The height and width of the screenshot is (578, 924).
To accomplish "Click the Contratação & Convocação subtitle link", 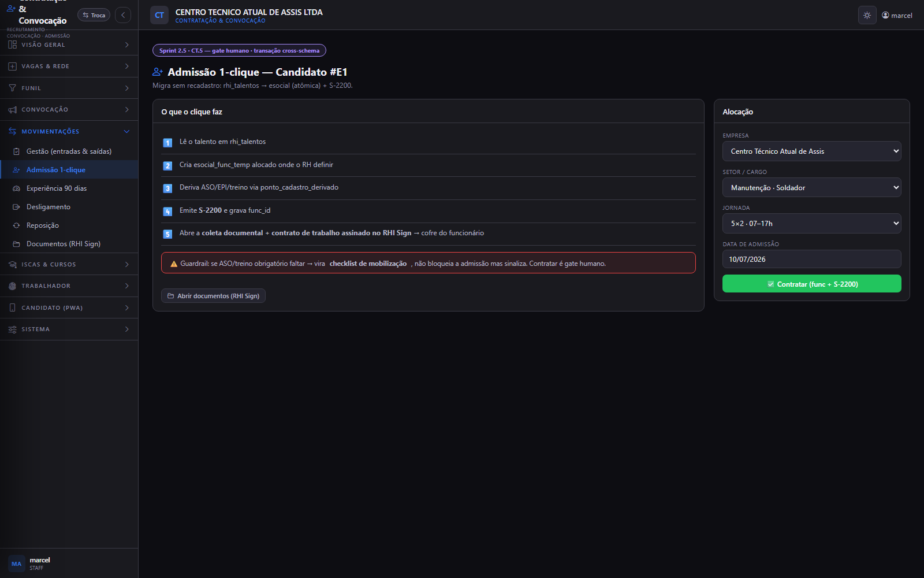I will pyautogui.click(x=220, y=21).
